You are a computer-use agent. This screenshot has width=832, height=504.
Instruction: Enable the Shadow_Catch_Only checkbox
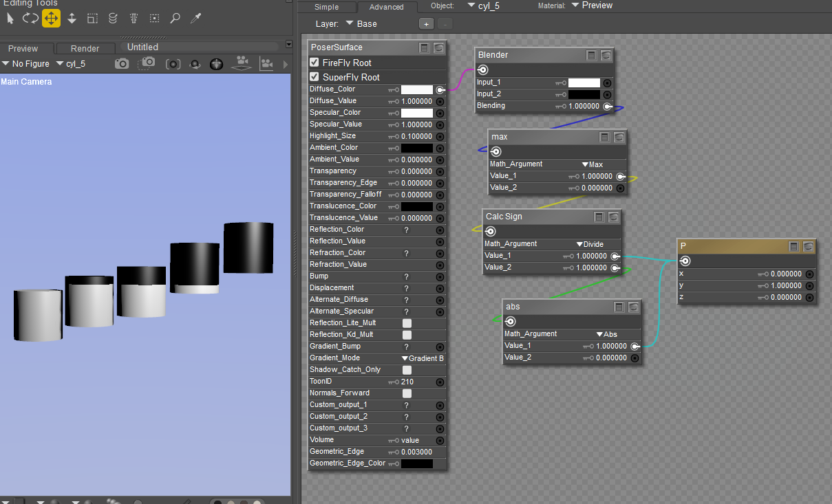pos(407,370)
